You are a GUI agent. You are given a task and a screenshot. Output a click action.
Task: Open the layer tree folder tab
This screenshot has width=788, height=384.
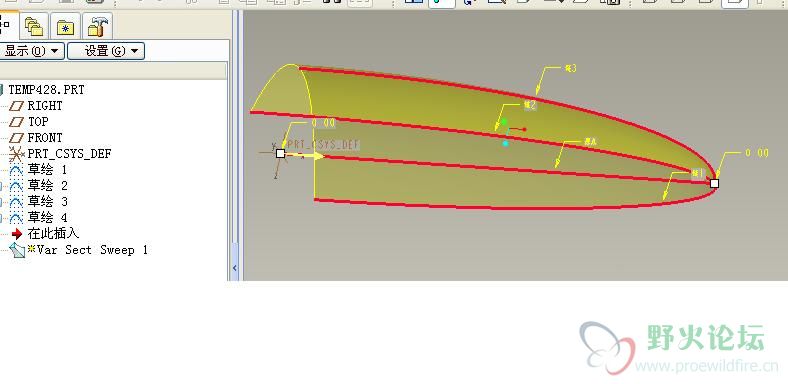34,26
